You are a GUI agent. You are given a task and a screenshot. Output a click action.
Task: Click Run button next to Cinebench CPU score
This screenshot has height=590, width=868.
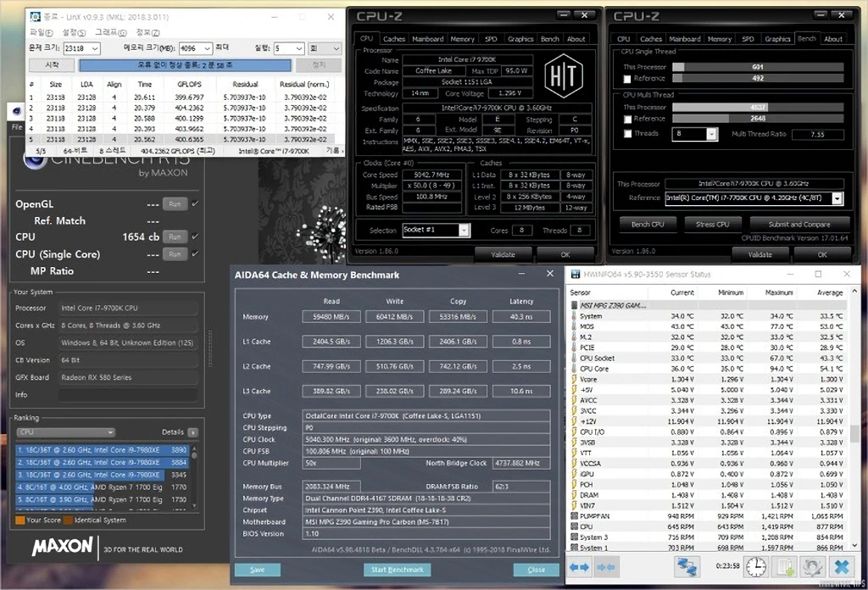[x=175, y=237]
